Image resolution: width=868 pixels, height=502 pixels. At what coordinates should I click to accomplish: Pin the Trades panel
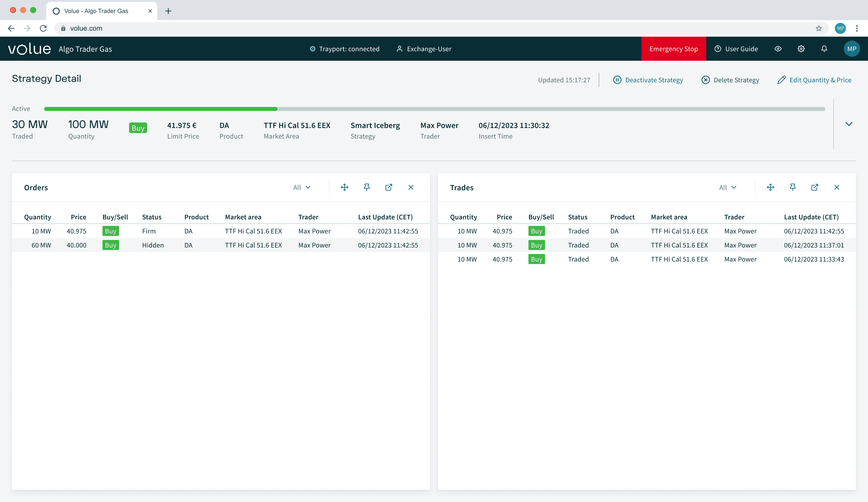tap(793, 187)
